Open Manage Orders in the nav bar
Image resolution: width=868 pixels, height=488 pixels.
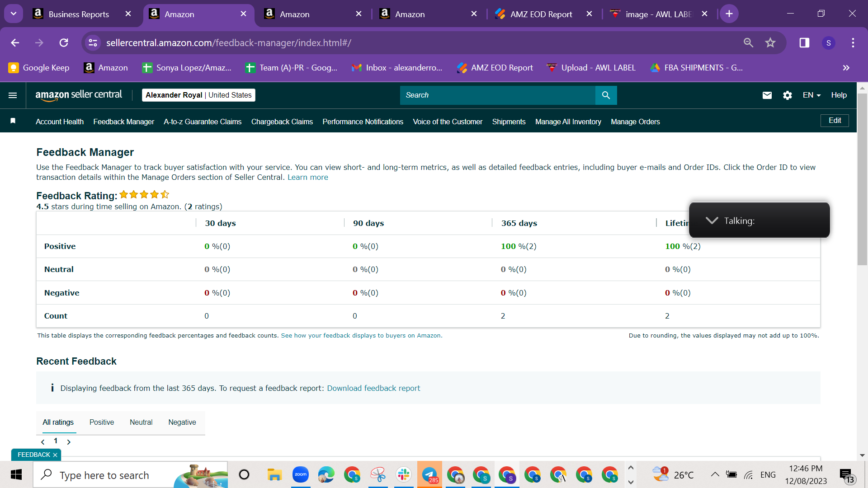635,122
